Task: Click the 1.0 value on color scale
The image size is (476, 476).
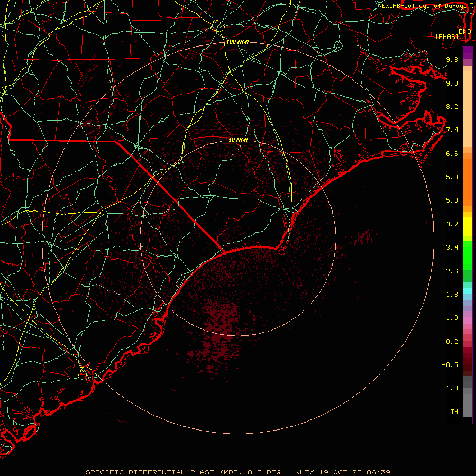Action: tap(452, 317)
